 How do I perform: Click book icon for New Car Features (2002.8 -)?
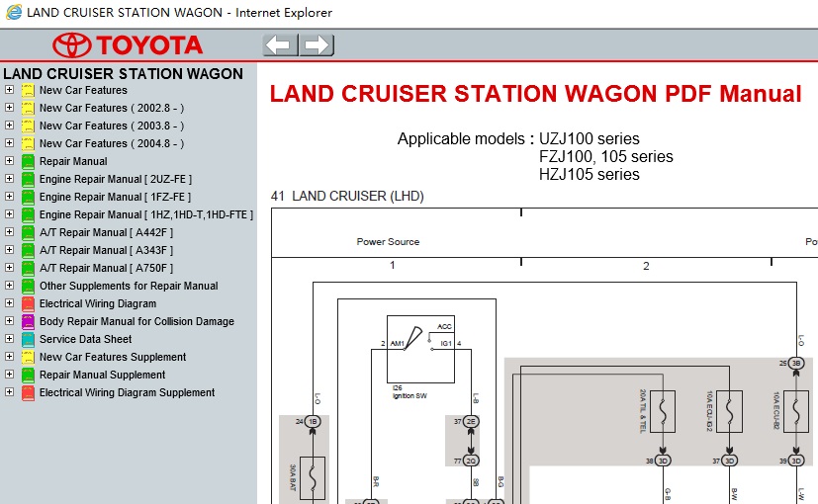[x=28, y=108]
